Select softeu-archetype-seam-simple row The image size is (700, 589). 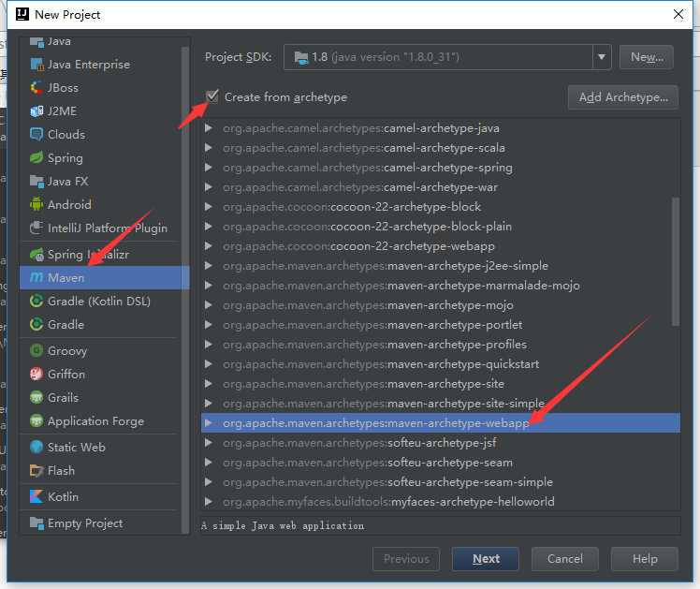pos(441,482)
